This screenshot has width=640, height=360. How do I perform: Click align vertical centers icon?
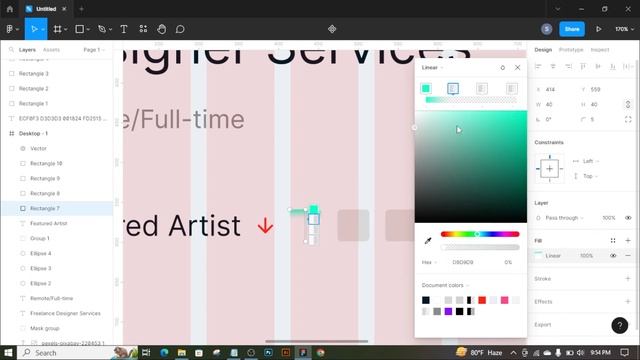[x=598, y=66]
